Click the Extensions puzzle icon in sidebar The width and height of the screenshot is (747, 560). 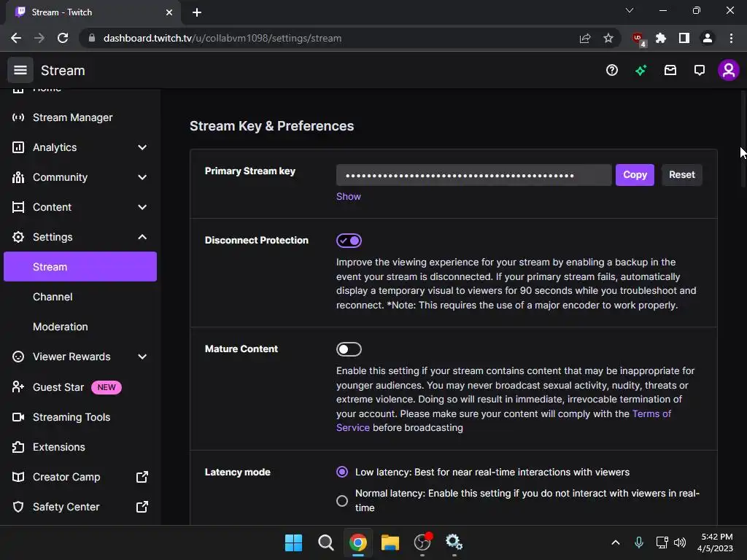[x=18, y=447]
